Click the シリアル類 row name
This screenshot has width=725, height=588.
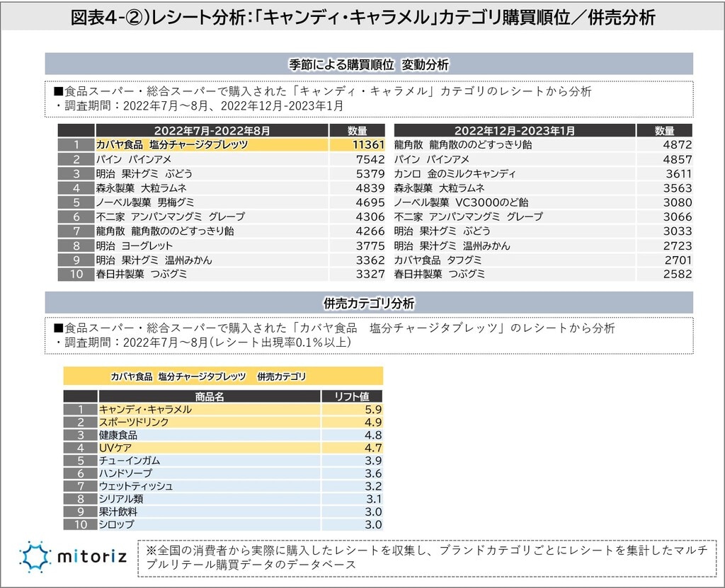(121, 499)
